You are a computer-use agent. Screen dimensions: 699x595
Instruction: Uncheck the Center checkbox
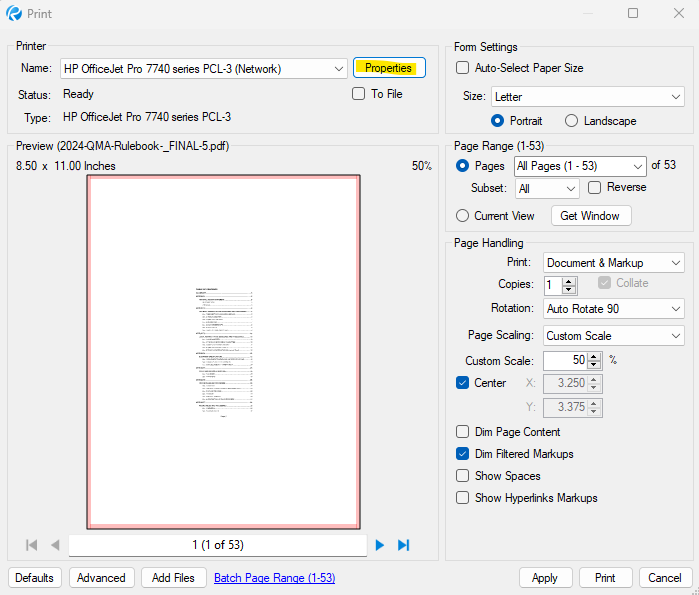462,382
